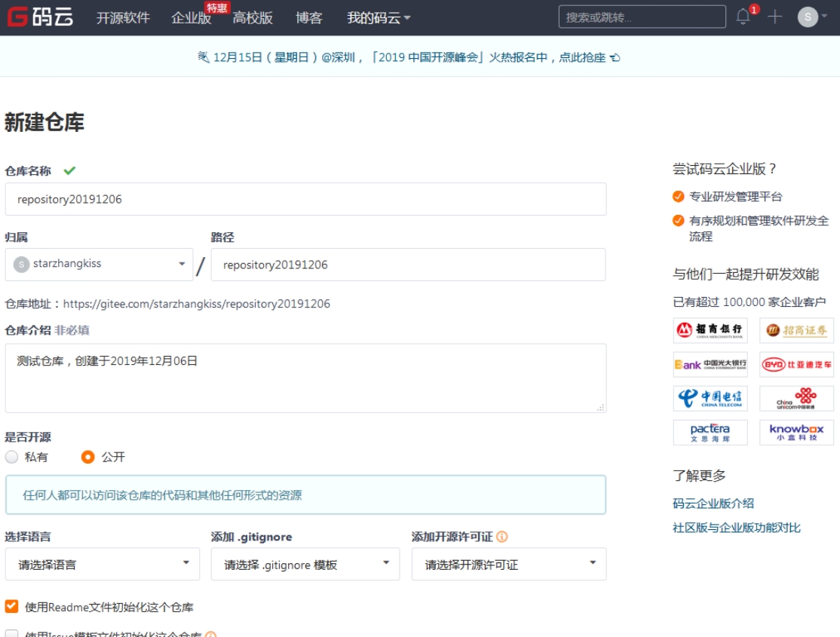Screen dimensions: 840x637
Task: Open the 归属 starzhangkiss dropdown
Action: (x=99, y=264)
